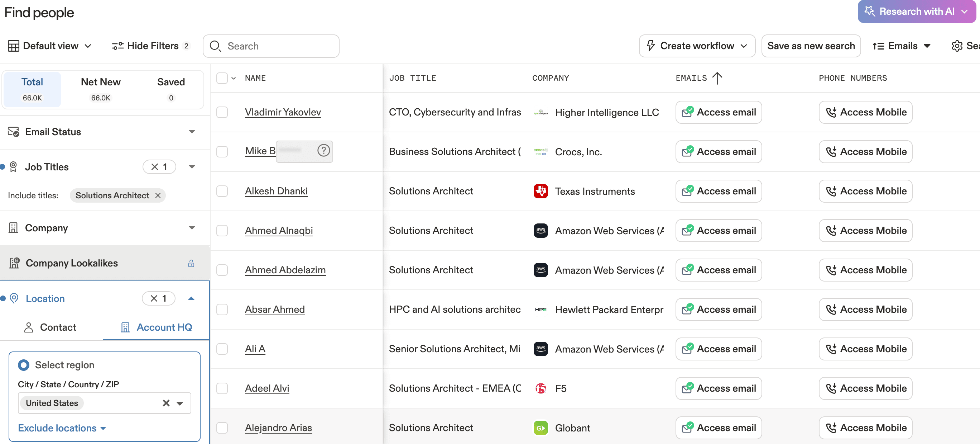
Task: Select the Select region radio button
Action: (23, 365)
